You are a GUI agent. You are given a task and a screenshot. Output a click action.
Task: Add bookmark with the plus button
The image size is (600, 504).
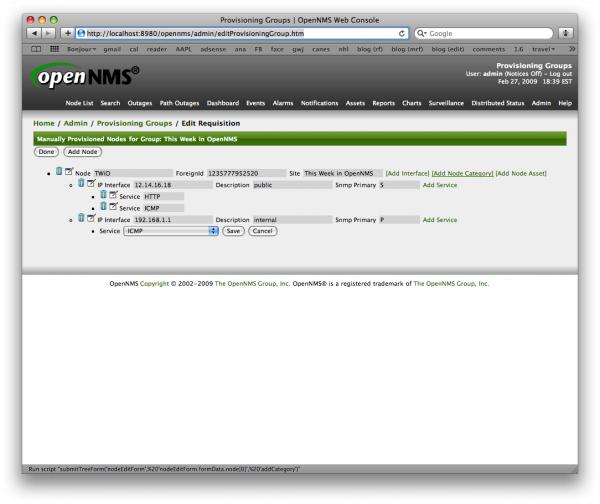tap(67, 33)
